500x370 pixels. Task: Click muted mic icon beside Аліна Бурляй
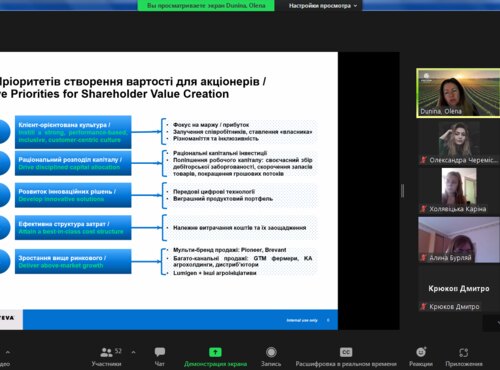(x=423, y=258)
